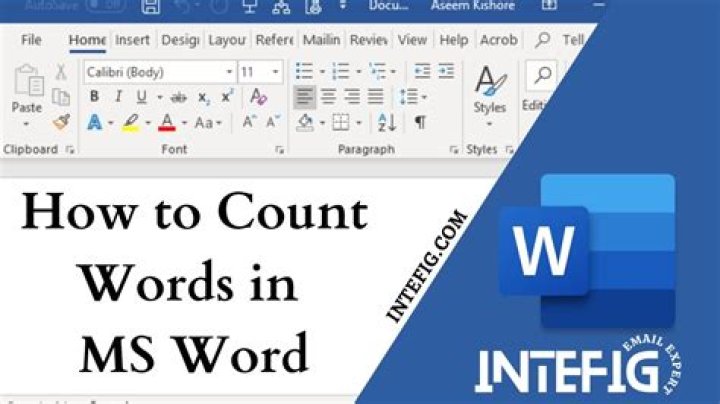Click the Copy icon
The image size is (720, 404).
pos(61,97)
